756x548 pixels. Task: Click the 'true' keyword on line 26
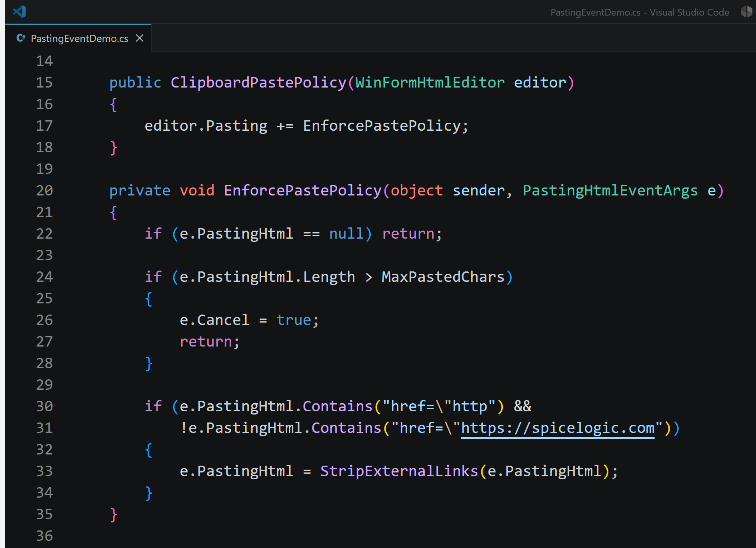point(294,320)
